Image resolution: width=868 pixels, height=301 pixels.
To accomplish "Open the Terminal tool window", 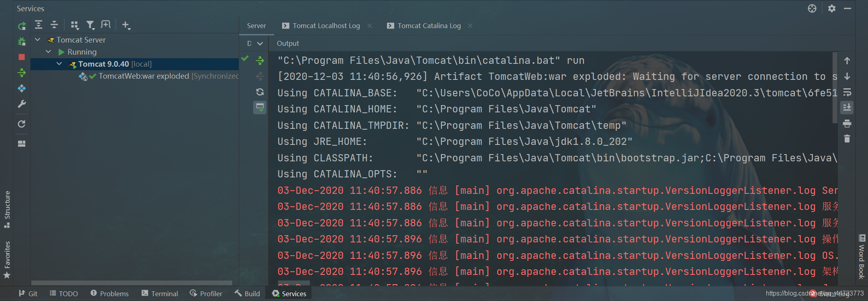I will tap(160, 294).
